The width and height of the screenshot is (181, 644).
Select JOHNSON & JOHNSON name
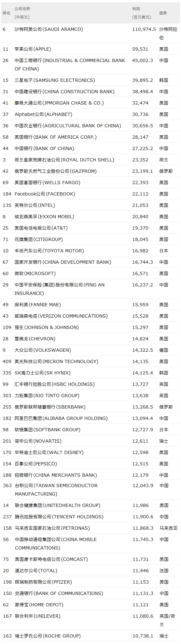[x=47, y=327]
